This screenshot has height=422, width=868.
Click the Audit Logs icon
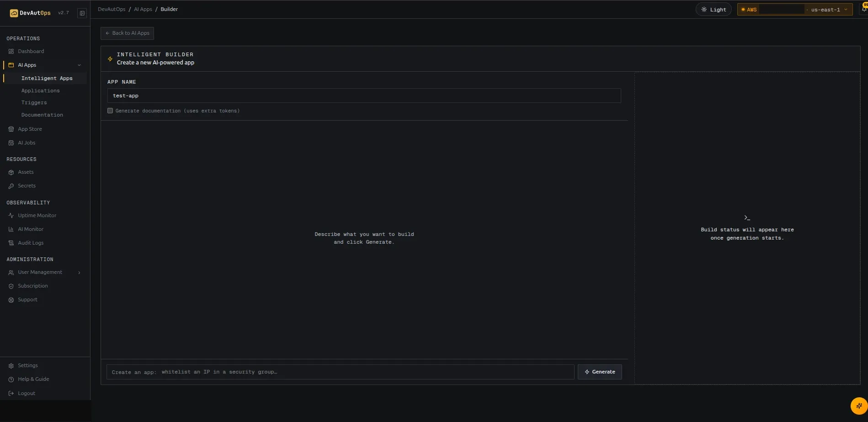[x=11, y=243]
